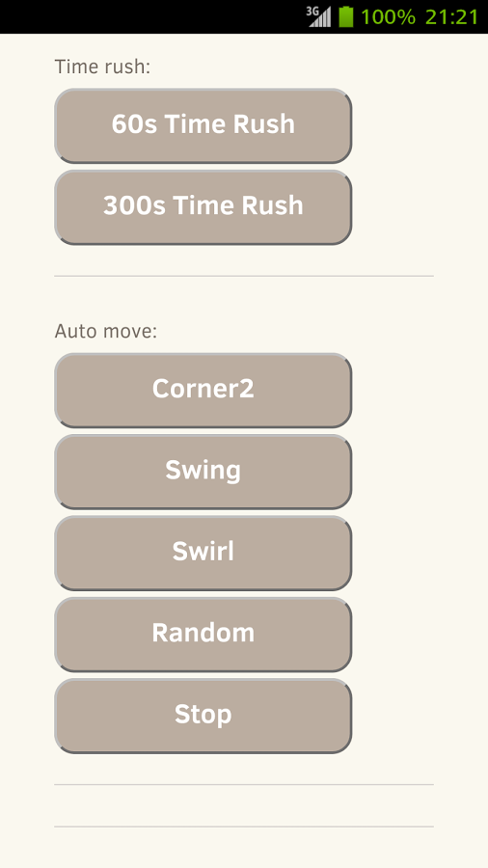Screen dimensions: 488x868
Task: Start the 60s Time Rush mode
Action: [x=203, y=125]
